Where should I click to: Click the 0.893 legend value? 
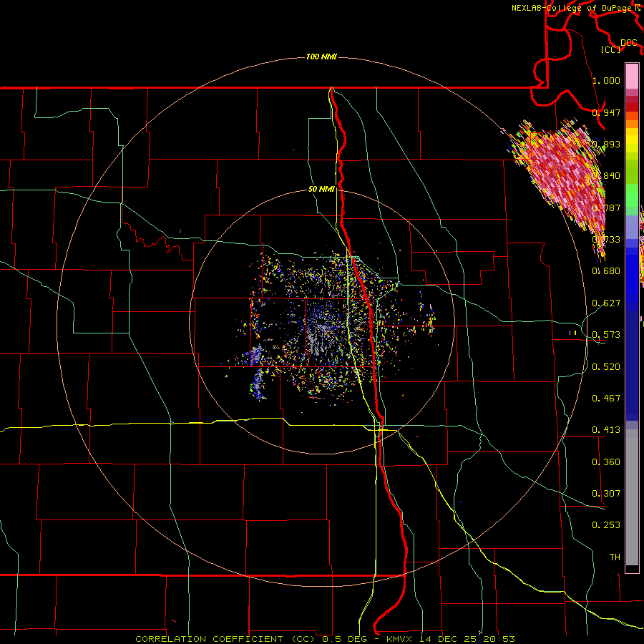(606, 144)
